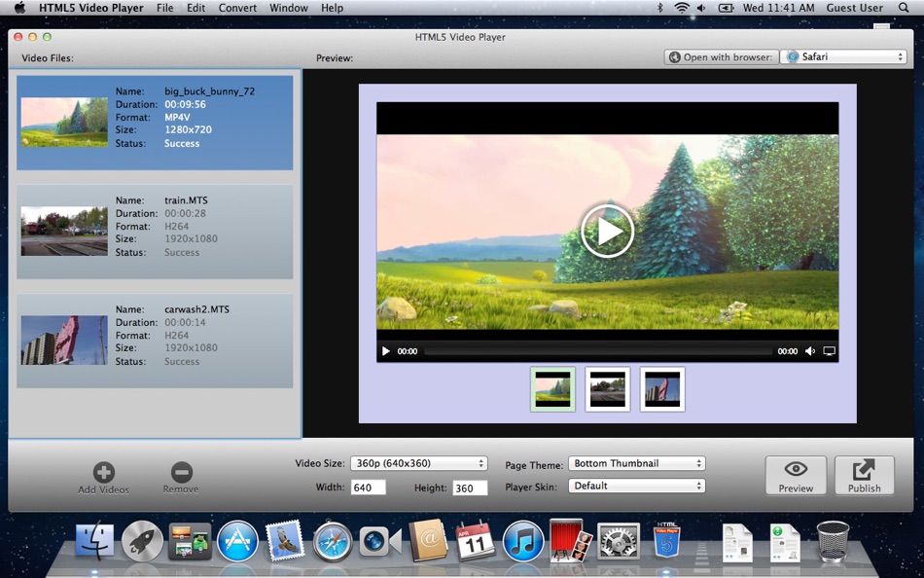Open iTunes from the dock
924x578 pixels.
point(523,540)
